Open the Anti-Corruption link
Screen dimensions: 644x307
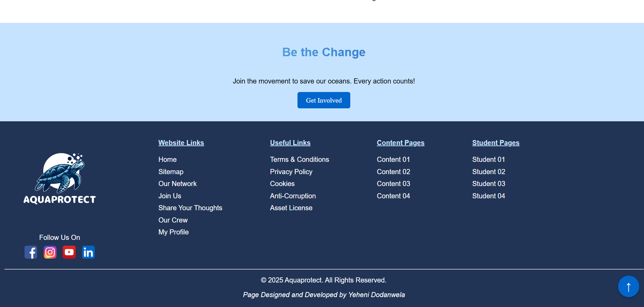point(293,196)
